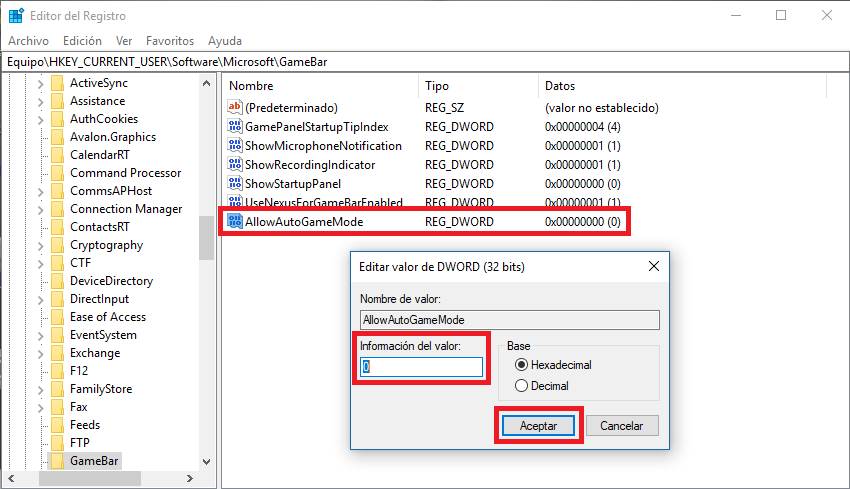Viewport: 850px width, 489px height.
Task: Select the FTP tree item
Action: pyautogui.click(x=80, y=442)
